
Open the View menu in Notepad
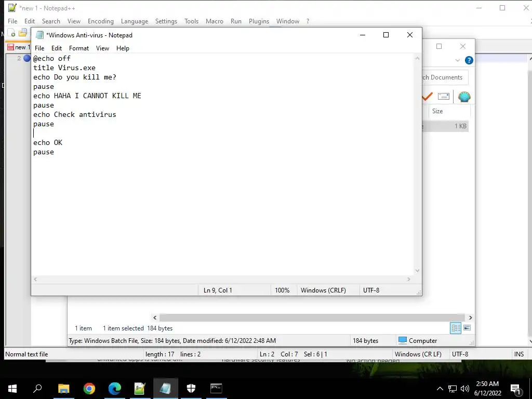pyautogui.click(x=102, y=48)
